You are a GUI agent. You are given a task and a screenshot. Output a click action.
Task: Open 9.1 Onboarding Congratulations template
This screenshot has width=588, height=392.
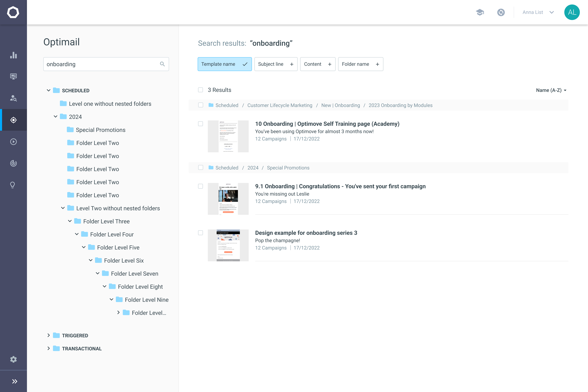click(340, 186)
